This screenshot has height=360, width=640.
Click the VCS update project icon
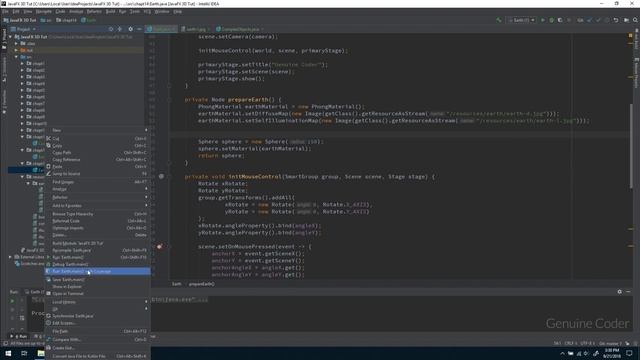(x=589, y=20)
